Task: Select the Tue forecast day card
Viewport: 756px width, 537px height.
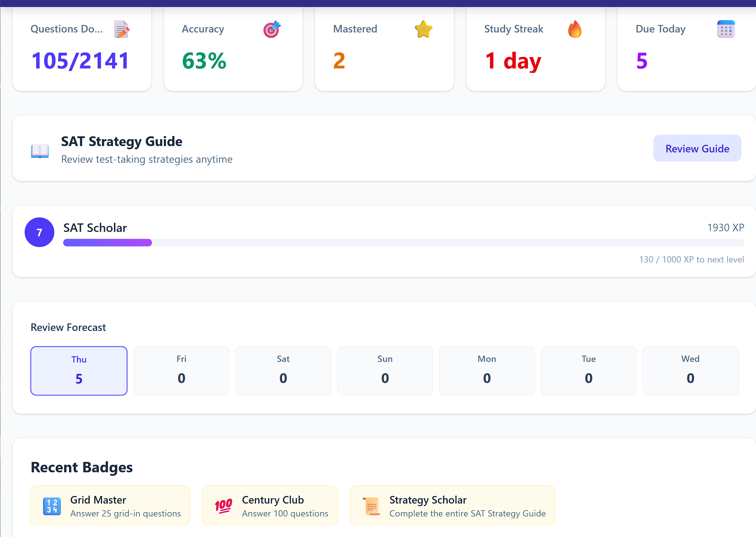Action: pyautogui.click(x=589, y=371)
